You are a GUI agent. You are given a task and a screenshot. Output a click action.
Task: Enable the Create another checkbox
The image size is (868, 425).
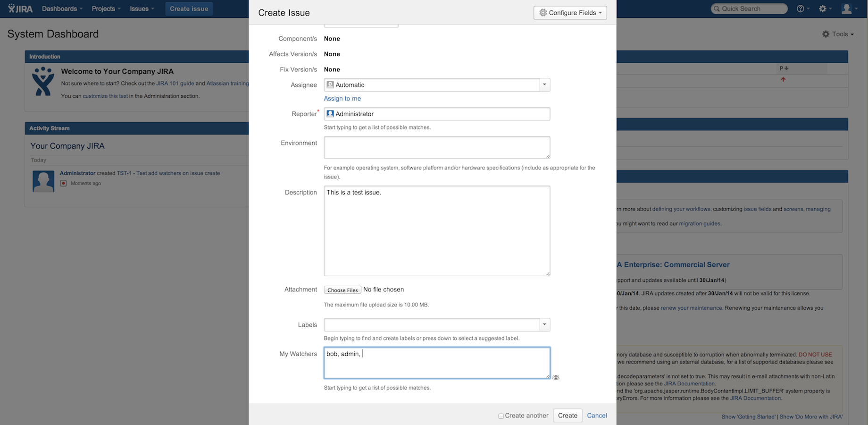tap(501, 416)
